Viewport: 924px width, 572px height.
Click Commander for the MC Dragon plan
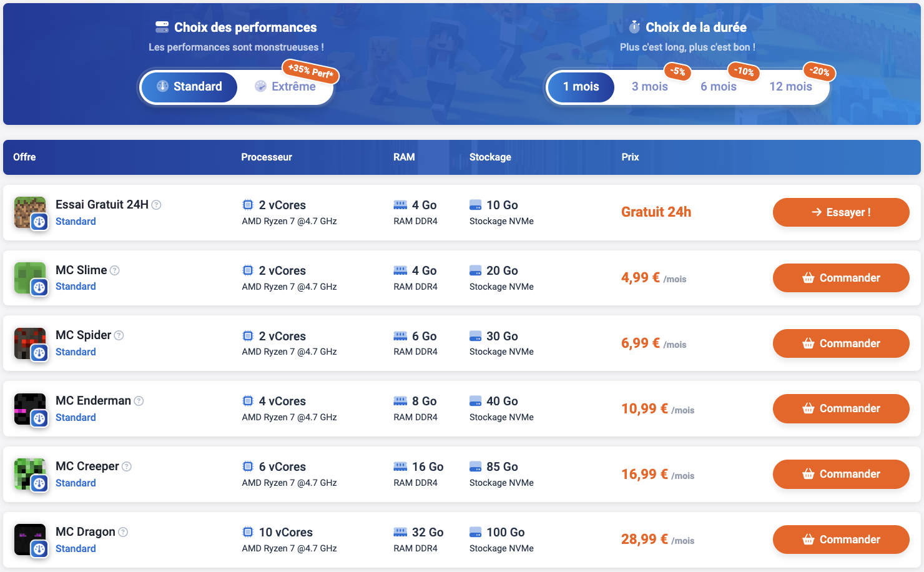(841, 540)
